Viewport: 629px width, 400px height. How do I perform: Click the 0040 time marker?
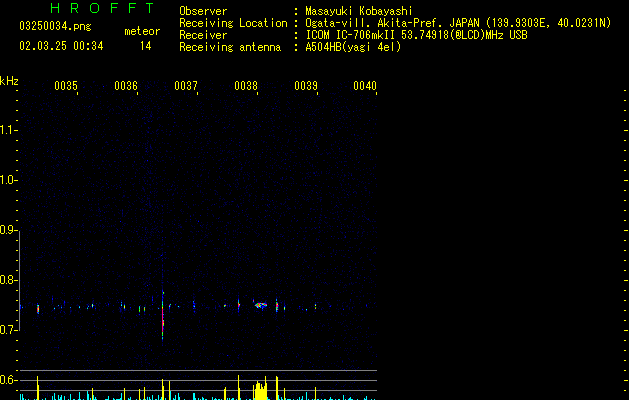point(365,85)
